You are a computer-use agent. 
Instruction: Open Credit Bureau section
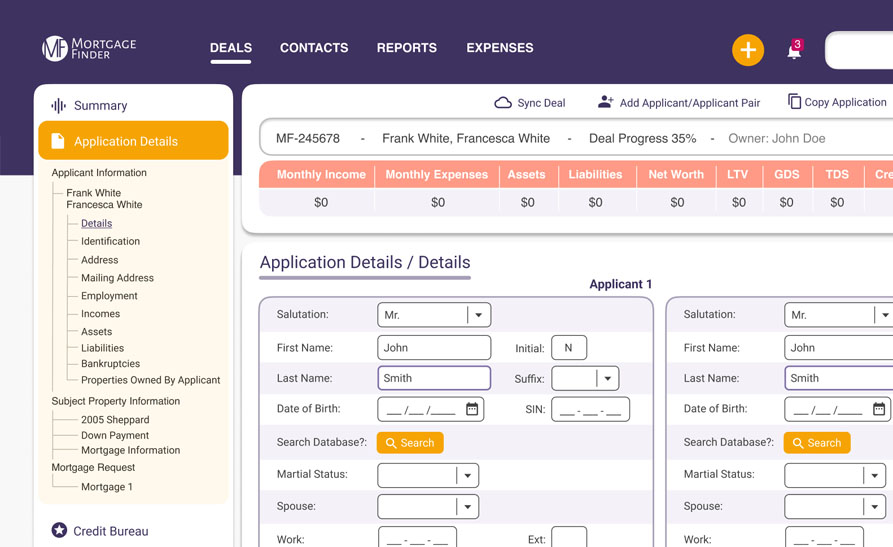[x=110, y=531]
